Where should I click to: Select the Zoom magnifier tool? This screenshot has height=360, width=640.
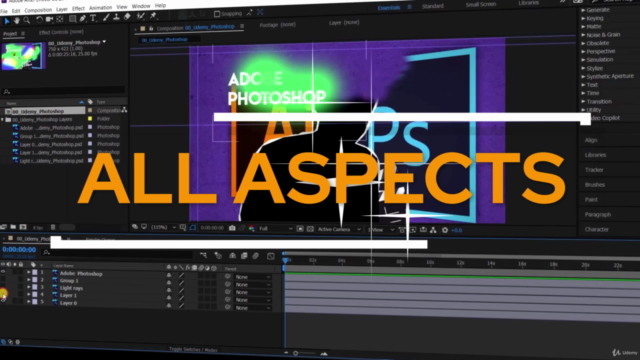click(27, 20)
